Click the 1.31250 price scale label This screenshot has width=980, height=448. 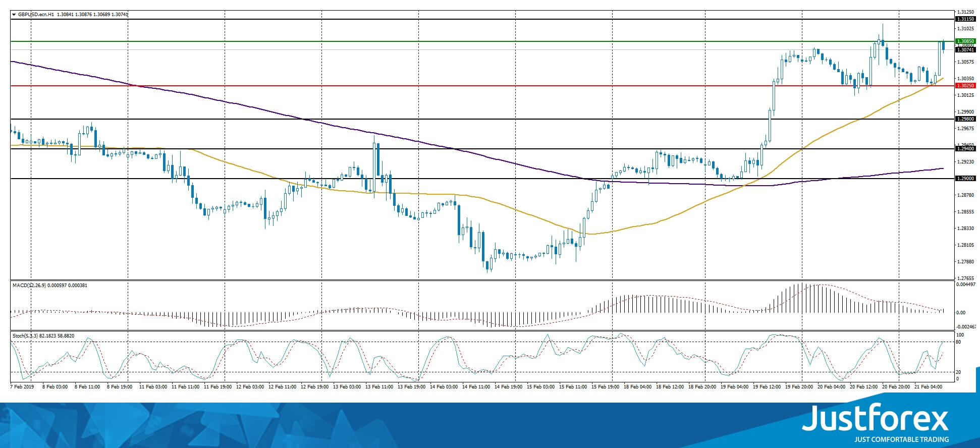tap(965, 12)
